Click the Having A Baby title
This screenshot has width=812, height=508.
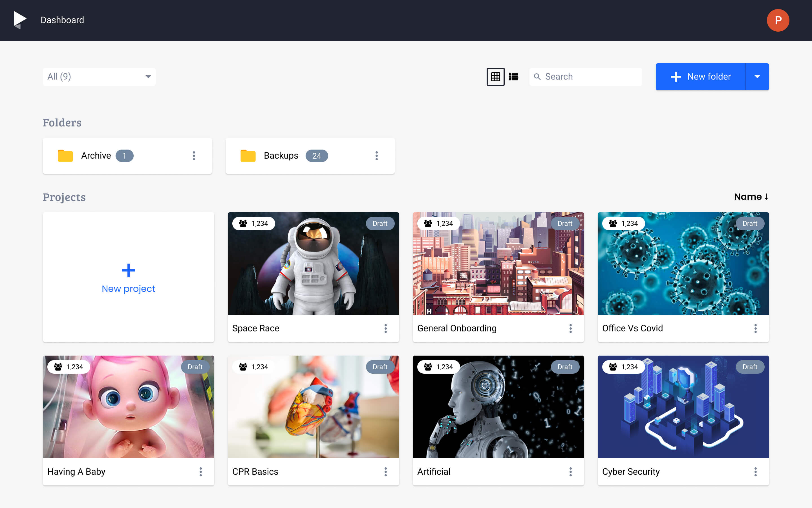coord(76,472)
